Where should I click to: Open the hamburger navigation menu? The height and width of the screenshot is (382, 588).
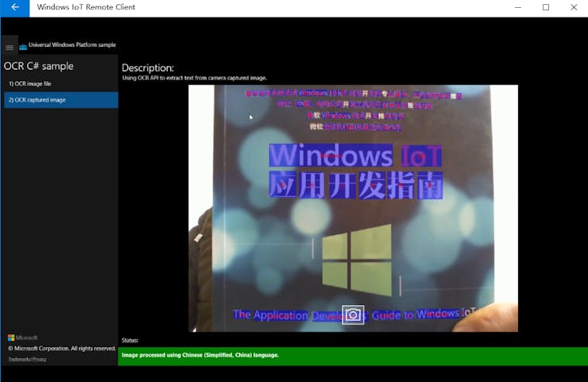tap(10, 47)
